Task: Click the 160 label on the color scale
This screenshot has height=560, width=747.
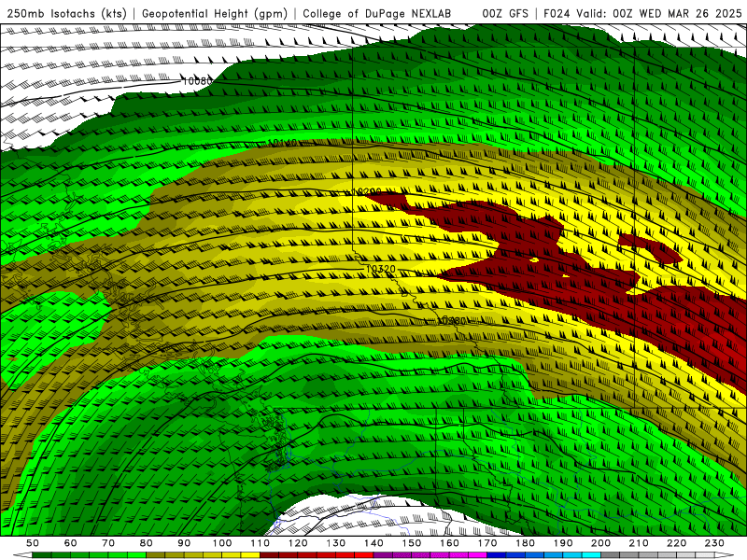Action: tap(449, 543)
